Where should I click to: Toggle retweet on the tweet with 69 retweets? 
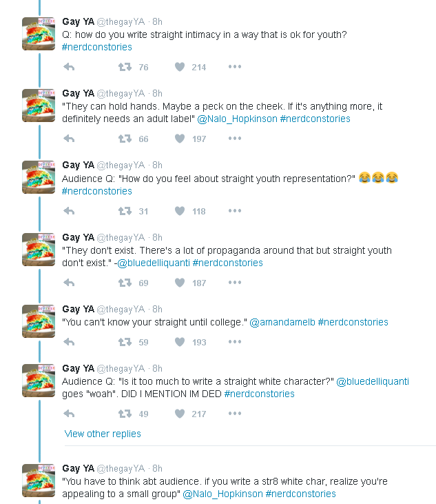pos(125,283)
